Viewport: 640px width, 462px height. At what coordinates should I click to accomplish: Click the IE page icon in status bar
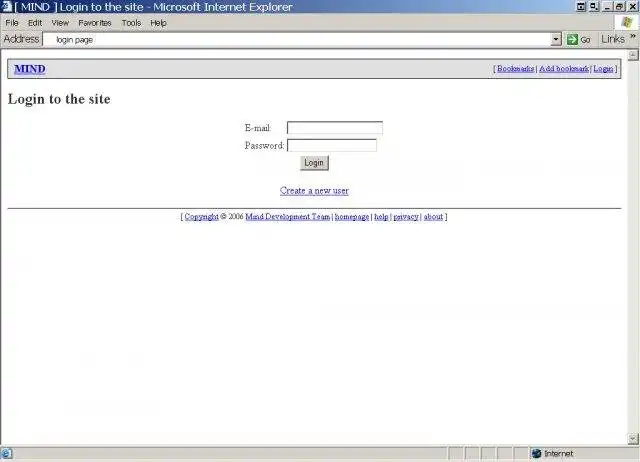click(7, 453)
